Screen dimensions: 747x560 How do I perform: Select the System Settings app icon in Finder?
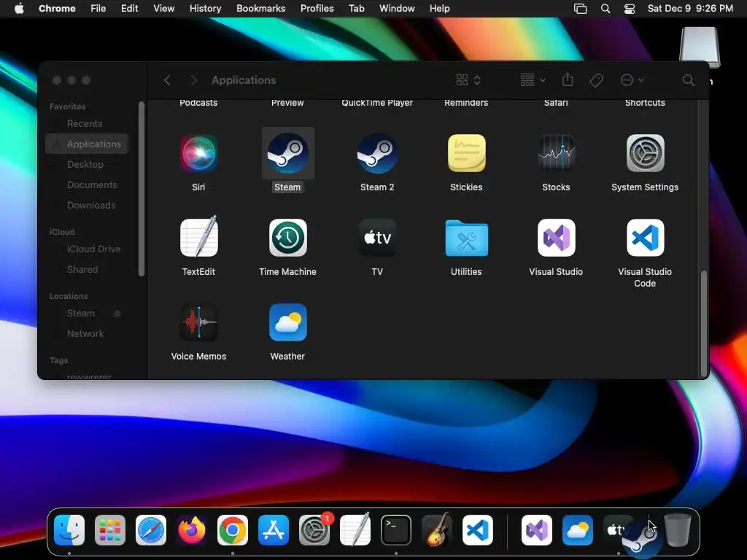[x=645, y=153]
